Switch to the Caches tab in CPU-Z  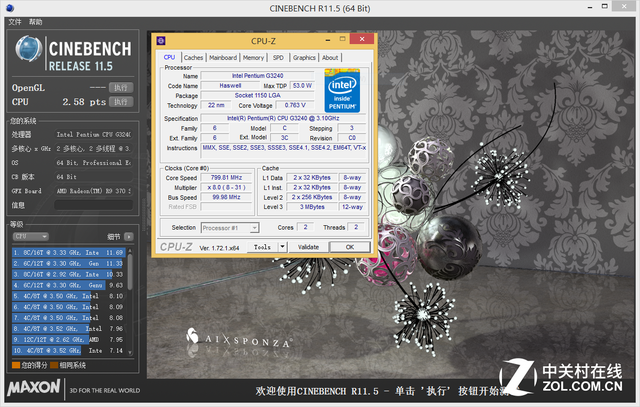tap(193, 58)
